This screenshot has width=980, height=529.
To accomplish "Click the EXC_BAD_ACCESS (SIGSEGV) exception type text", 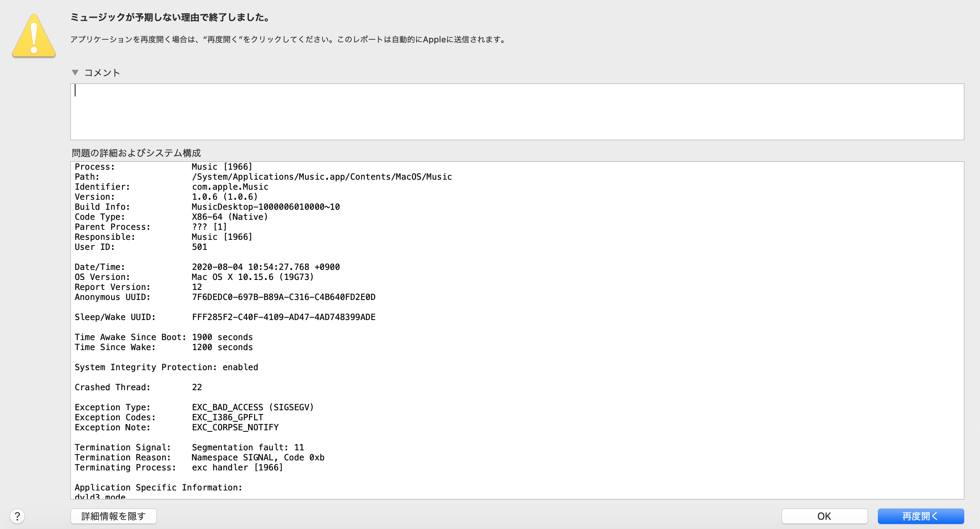I will [253, 407].
